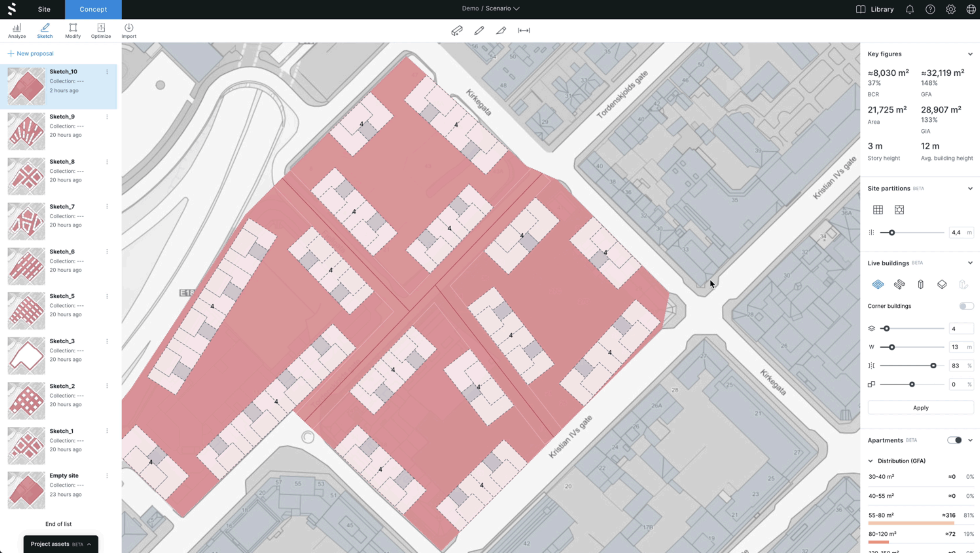
Task: Click New proposal
Action: pyautogui.click(x=30, y=53)
